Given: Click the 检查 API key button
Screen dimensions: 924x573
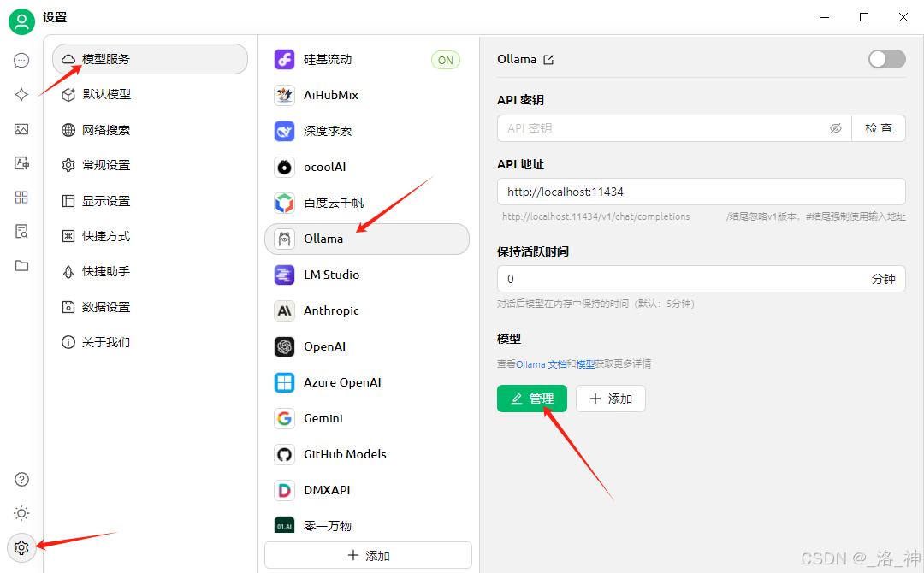Looking at the screenshot, I should point(879,128).
